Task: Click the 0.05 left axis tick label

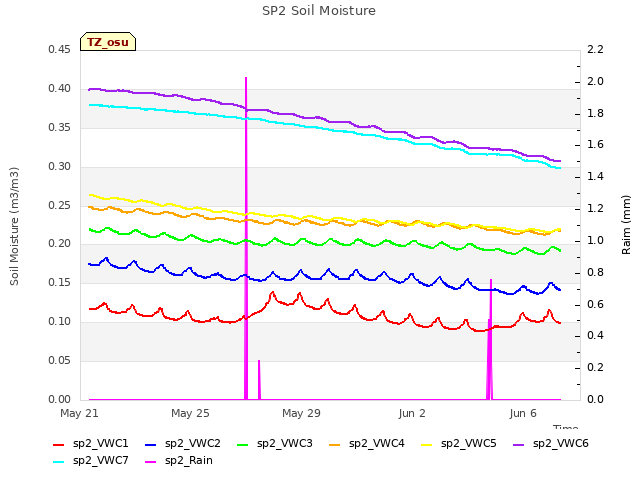Action: pos(60,360)
